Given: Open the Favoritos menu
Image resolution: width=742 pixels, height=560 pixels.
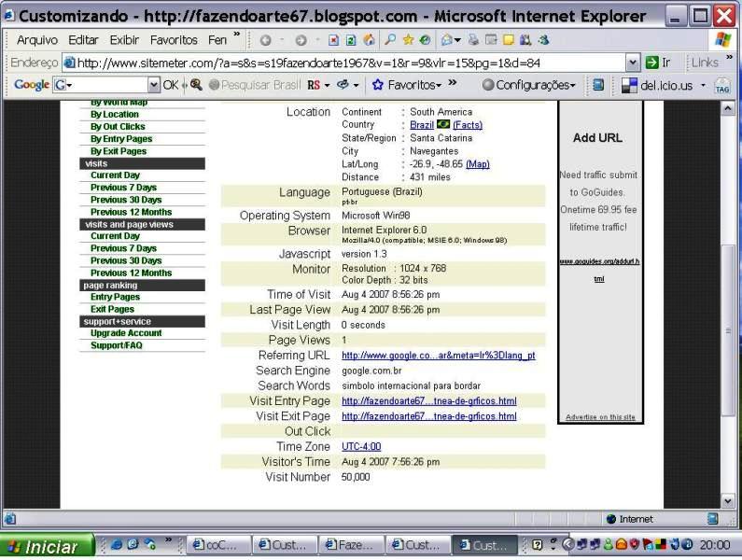Looking at the screenshot, I should 174,40.
